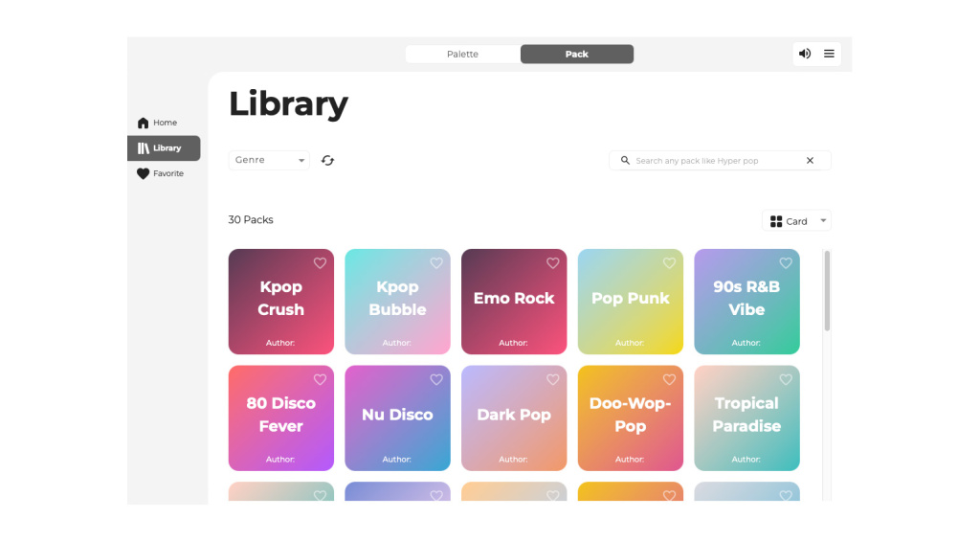Viewport: 980px width, 541px height.
Task: Open the Card view dropdown arrow
Action: (x=823, y=221)
